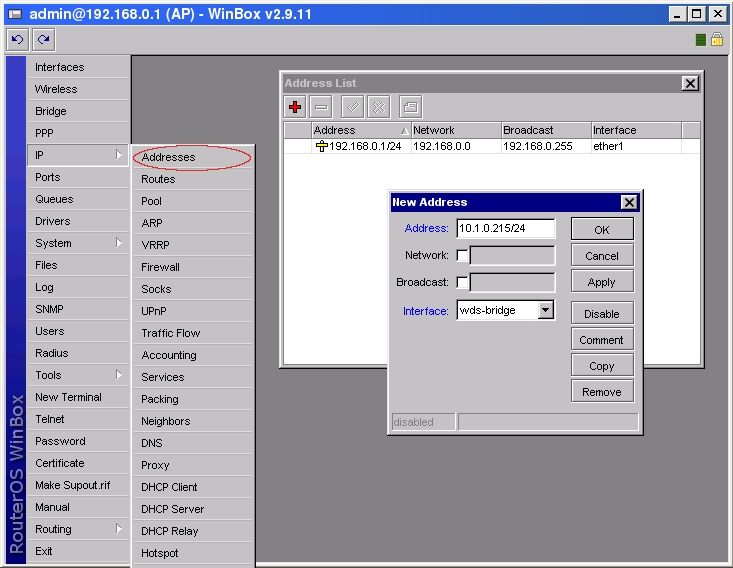Click the Broadcast column header

point(546,130)
